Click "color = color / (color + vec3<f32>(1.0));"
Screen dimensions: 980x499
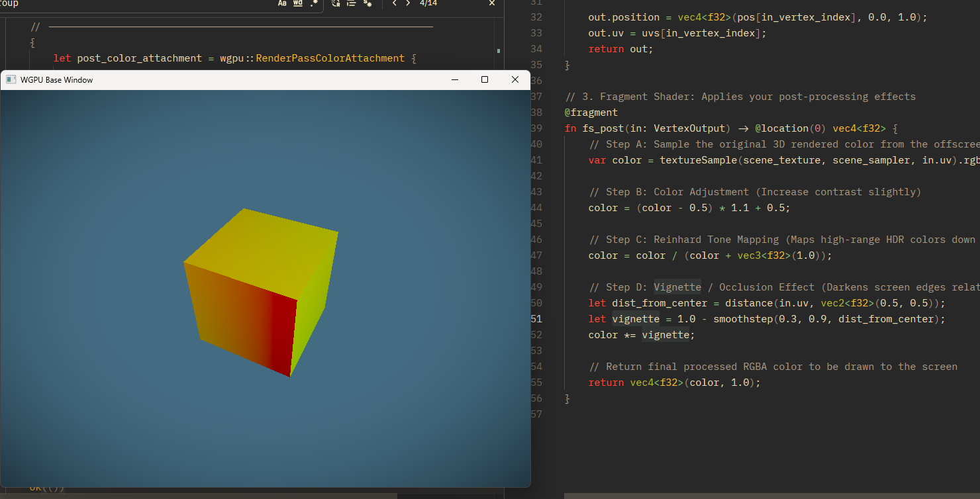[x=710, y=255]
